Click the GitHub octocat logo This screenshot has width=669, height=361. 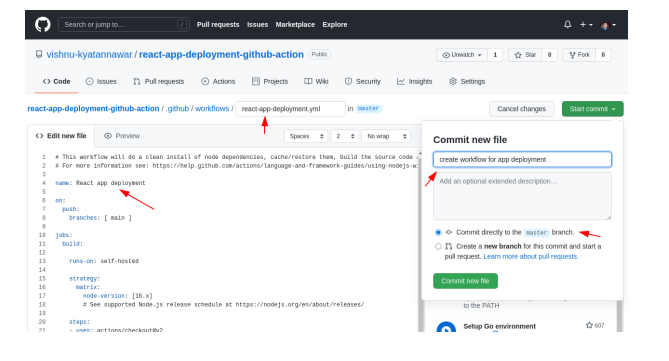tap(43, 25)
